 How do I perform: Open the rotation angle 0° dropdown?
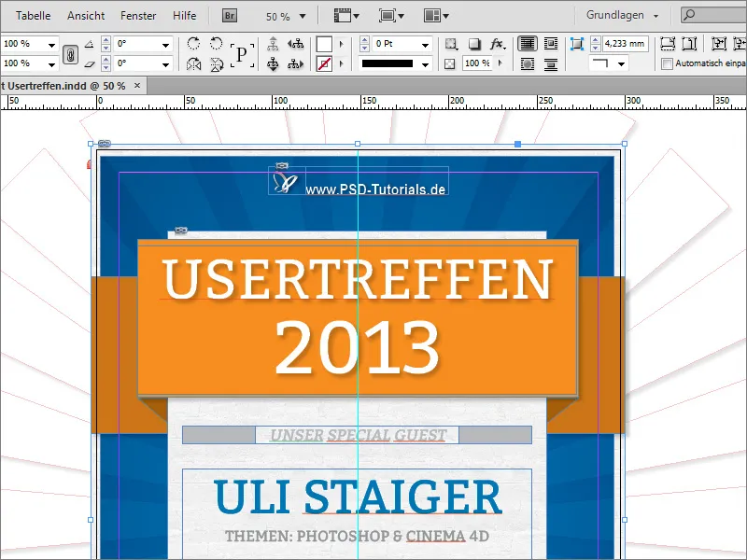tap(165, 45)
